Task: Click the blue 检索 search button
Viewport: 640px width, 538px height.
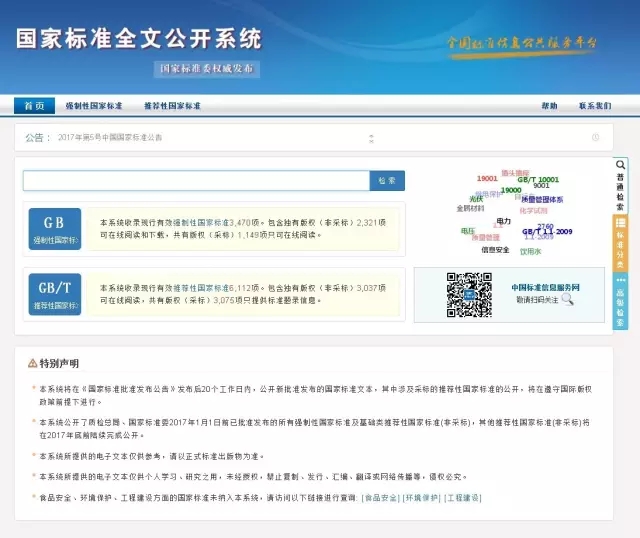Action: pos(387,180)
